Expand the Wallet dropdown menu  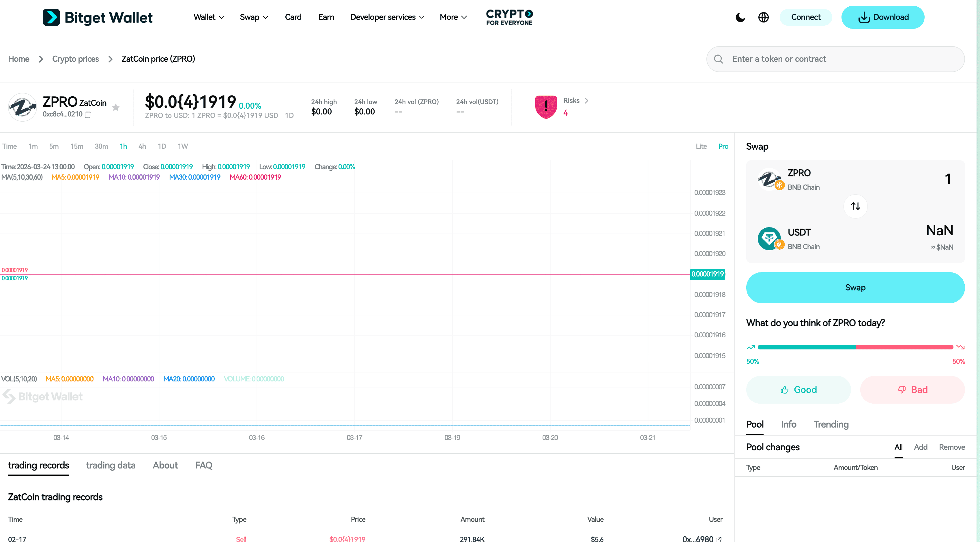pyautogui.click(x=208, y=17)
